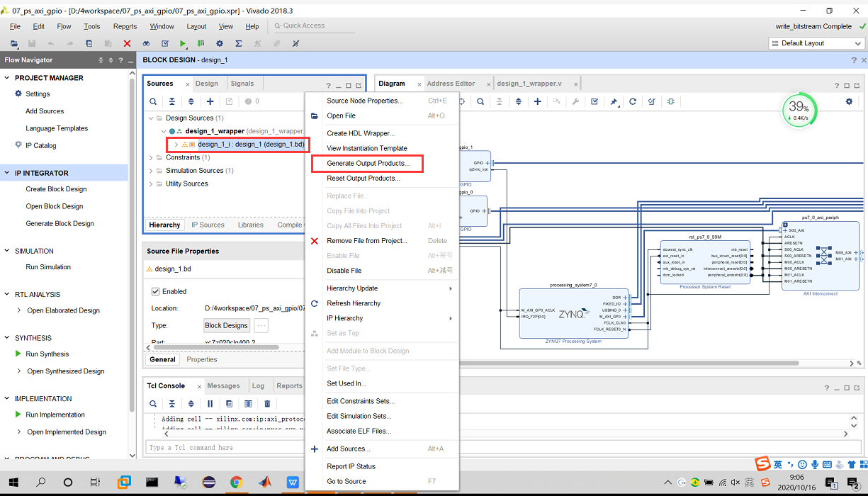Viewport: 868px width, 496px height.
Task: Click search icon in Tcl Console toolbar
Action: pyautogui.click(x=153, y=404)
